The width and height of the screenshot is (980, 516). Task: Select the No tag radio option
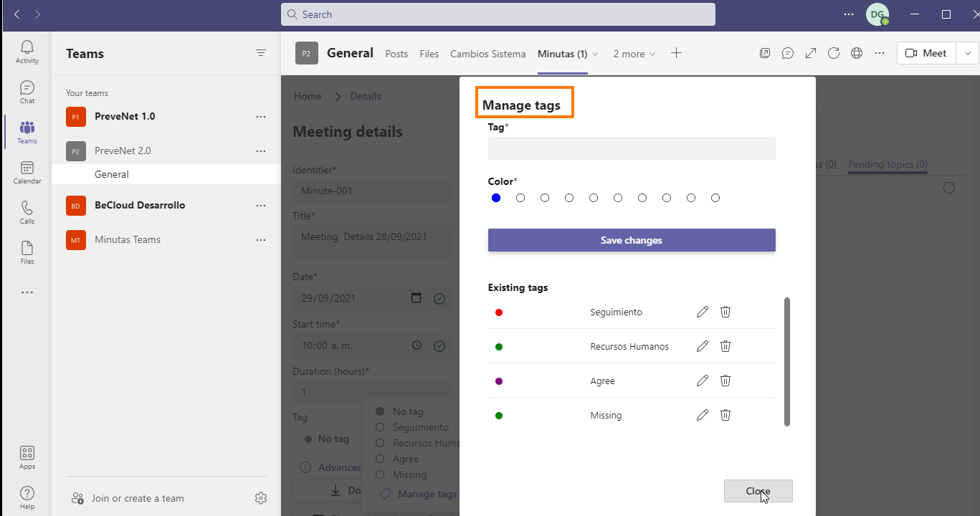(381, 411)
